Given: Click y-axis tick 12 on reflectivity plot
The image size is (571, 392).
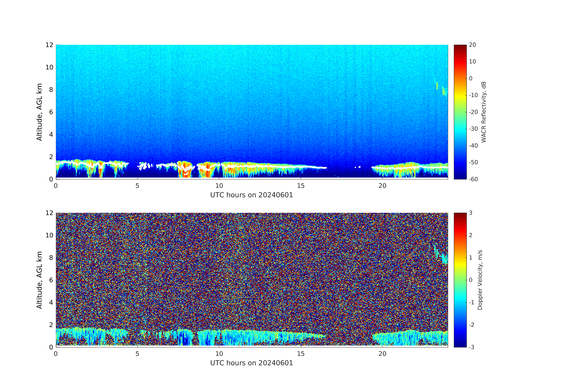Looking at the screenshot, I should 49,45.
